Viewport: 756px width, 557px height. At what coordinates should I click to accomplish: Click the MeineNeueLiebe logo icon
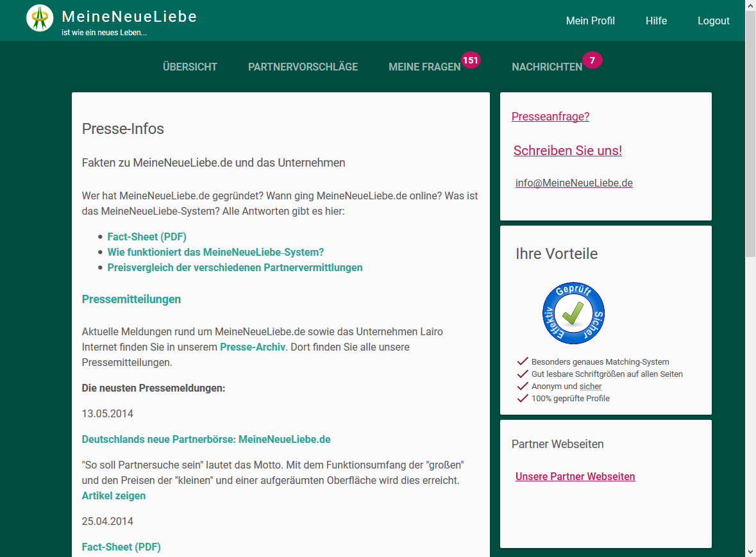click(x=40, y=18)
